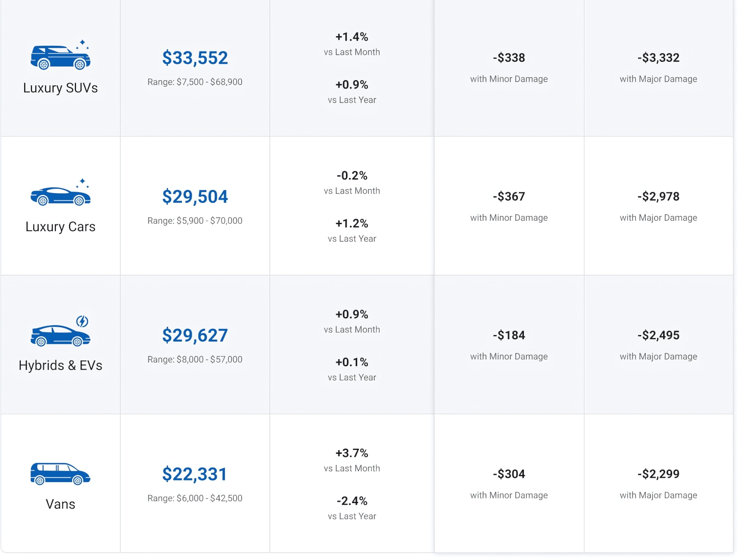This screenshot has width=746, height=560.
Task: Click the $29,627 Hybrids price
Action: point(195,335)
